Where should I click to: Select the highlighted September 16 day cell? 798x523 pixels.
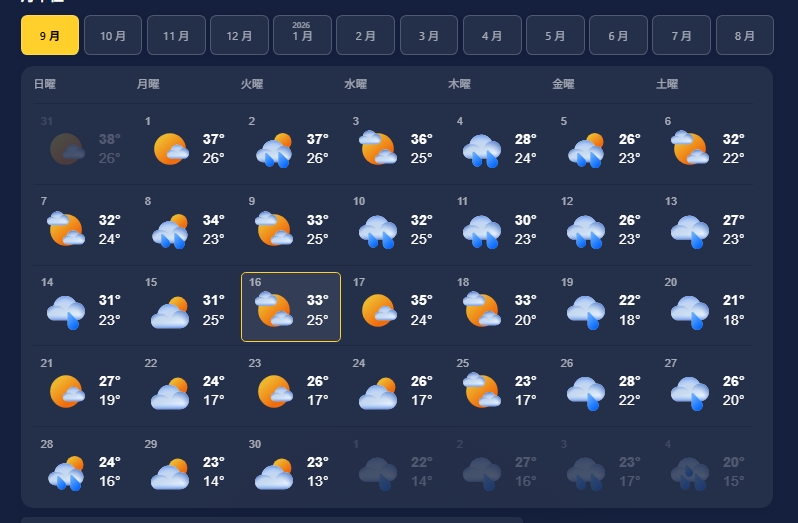291,307
